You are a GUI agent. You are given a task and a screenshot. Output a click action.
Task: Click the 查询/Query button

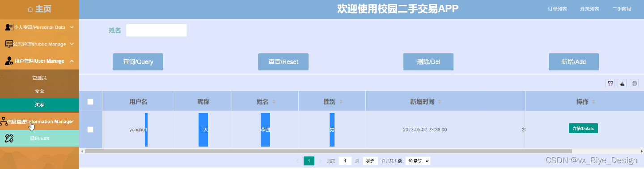pyautogui.click(x=138, y=62)
